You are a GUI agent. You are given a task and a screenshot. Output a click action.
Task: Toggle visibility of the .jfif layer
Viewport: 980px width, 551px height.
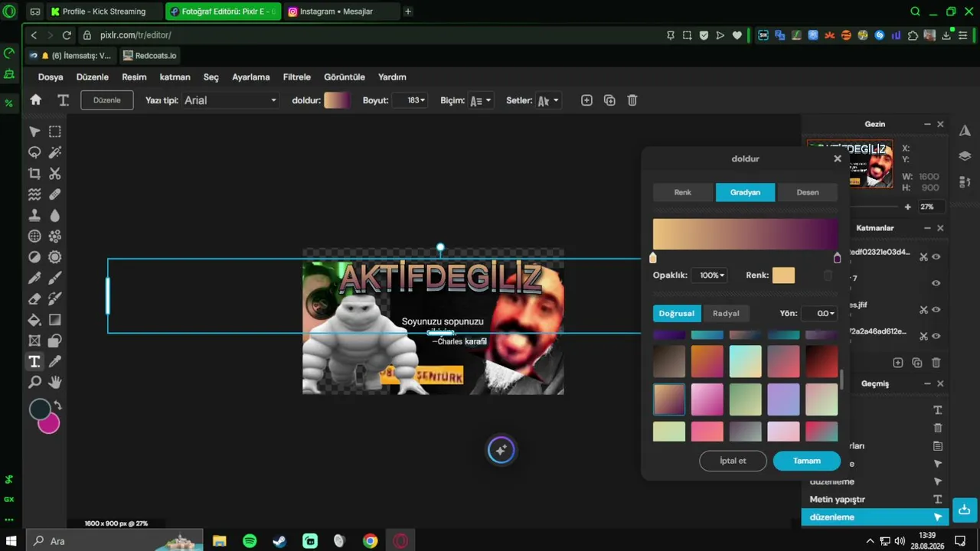coord(936,310)
